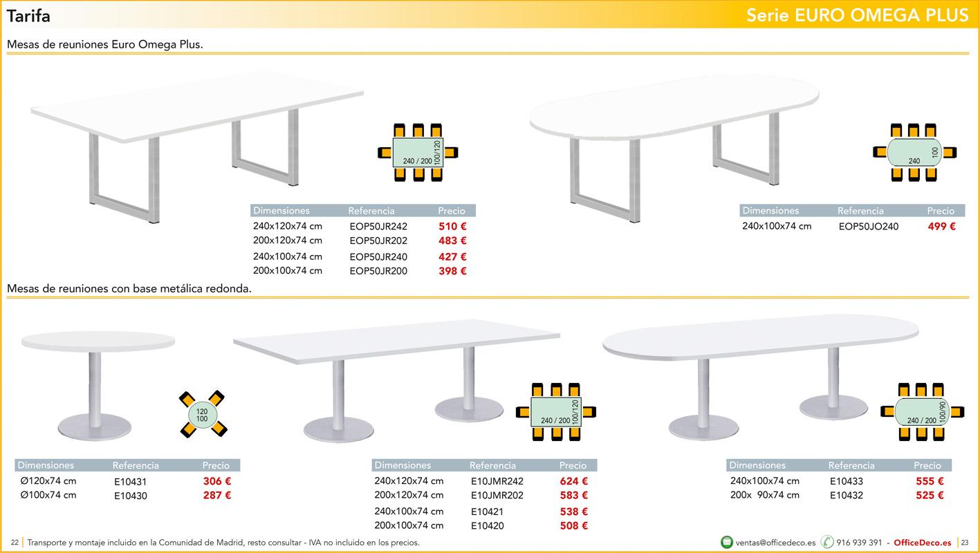Click the 240/200 rectangular seating diagram at top

418,153
